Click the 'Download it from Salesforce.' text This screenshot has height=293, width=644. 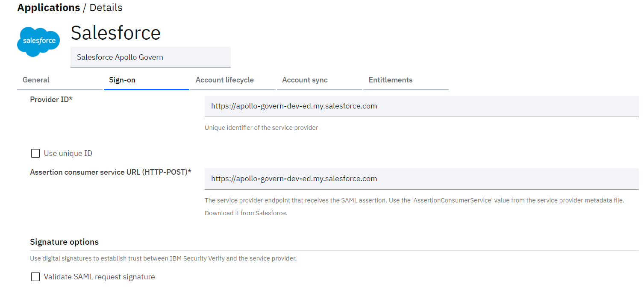[x=246, y=213]
